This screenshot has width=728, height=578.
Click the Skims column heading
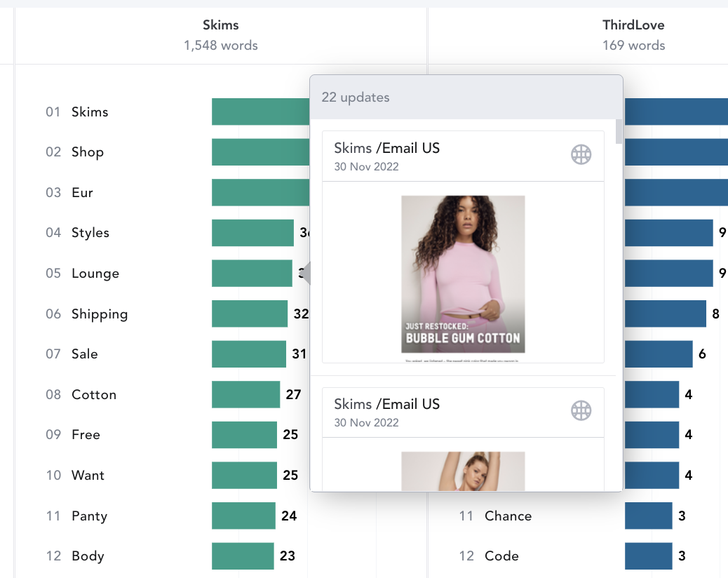[220, 25]
